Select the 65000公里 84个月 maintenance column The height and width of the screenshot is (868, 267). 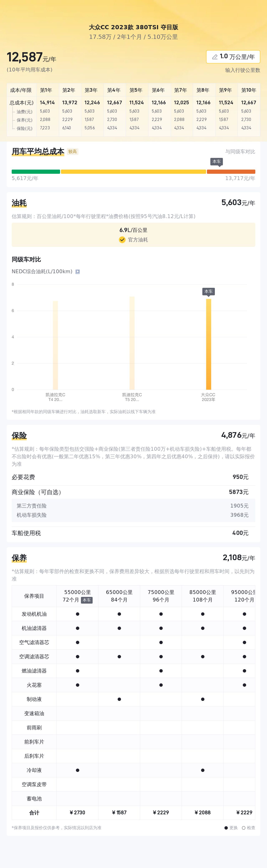(119, 596)
